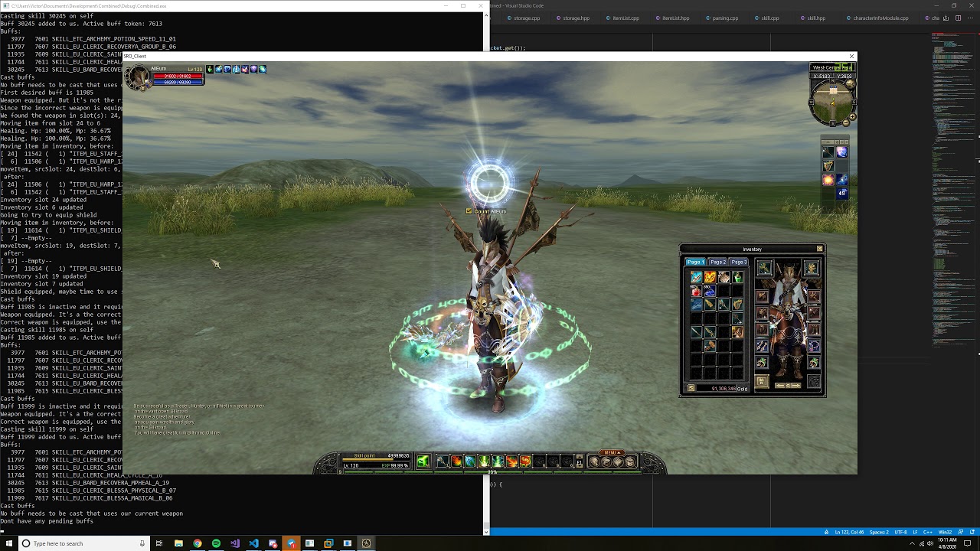Open Chrome from the taskbar

(x=198, y=543)
